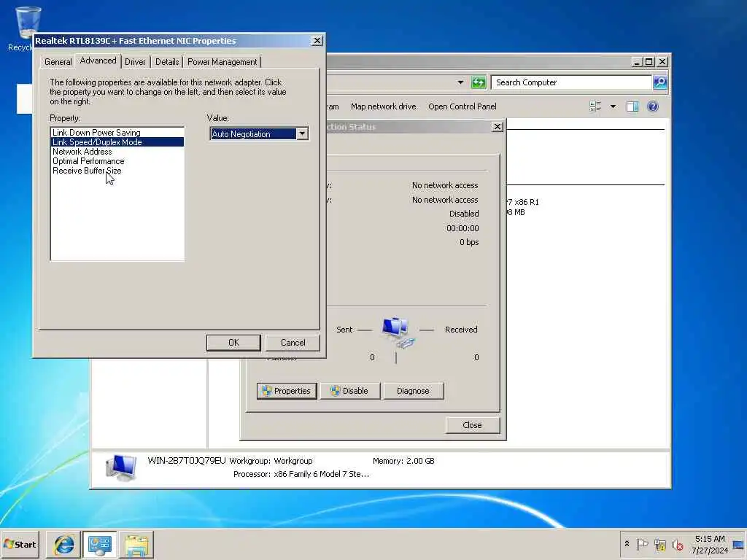Show hidden tray icons arrow
Screen dimensions: 747x560
click(x=627, y=544)
